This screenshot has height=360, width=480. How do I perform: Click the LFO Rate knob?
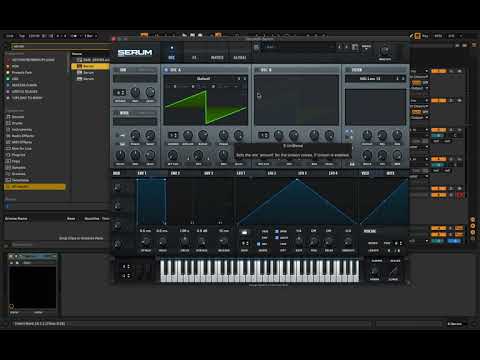click(x=299, y=241)
